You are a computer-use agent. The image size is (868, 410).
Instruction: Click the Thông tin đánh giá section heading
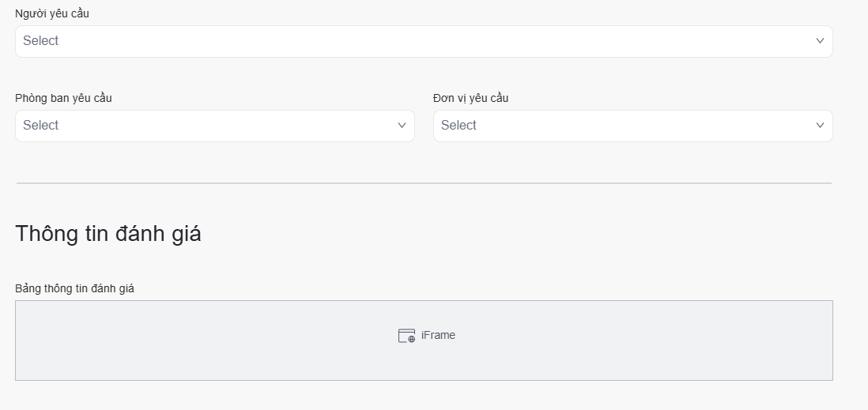click(x=108, y=234)
